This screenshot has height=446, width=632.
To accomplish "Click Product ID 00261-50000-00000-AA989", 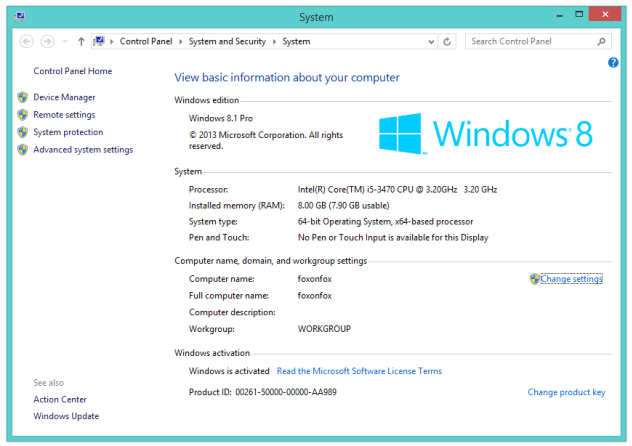I will coord(262,392).
